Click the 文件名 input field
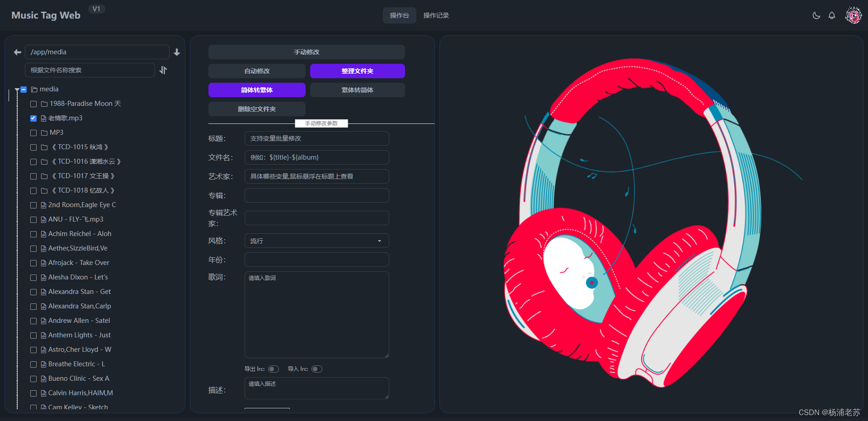This screenshot has width=868, height=421. (x=316, y=157)
